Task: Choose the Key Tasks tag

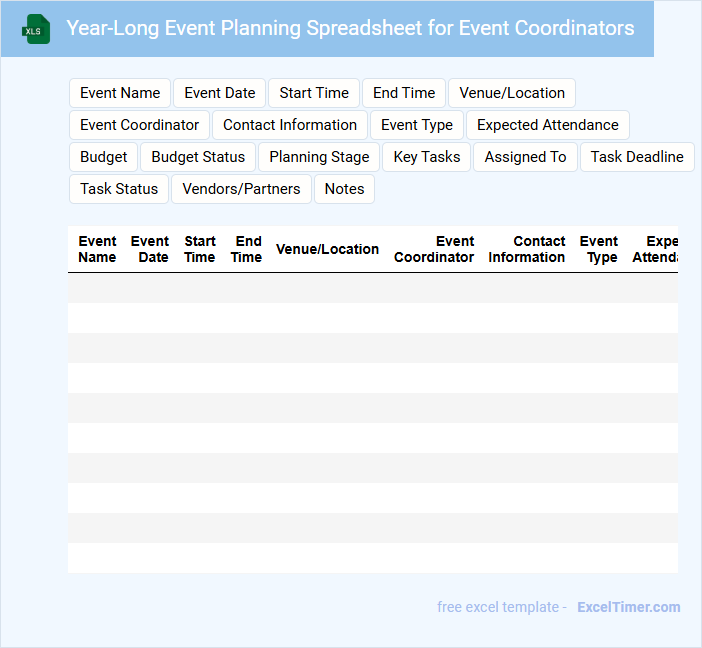Action: tap(427, 157)
